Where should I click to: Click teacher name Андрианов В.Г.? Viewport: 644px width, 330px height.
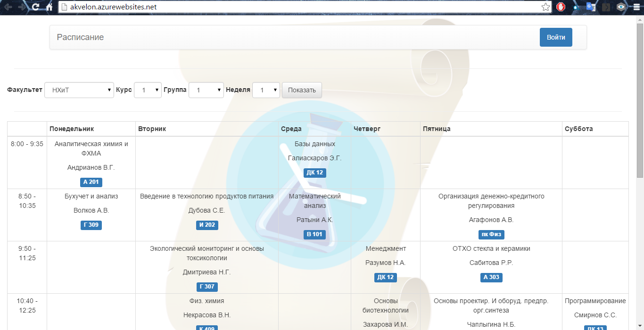(91, 168)
